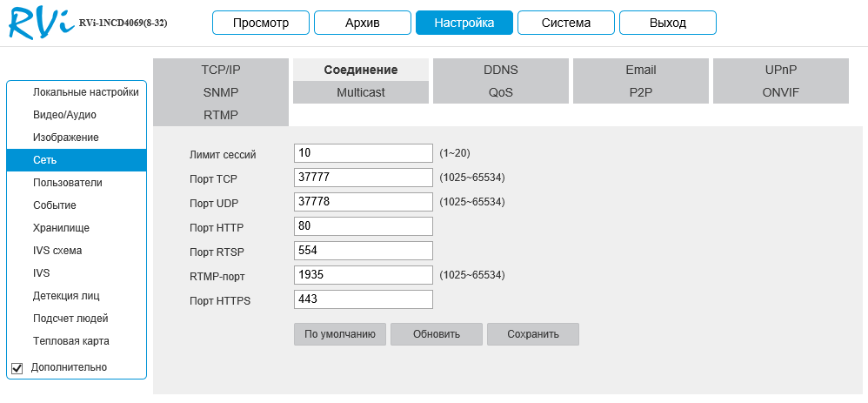Click the Лимит сессий input field
This screenshot has height=403, width=868.
click(x=363, y=153)
